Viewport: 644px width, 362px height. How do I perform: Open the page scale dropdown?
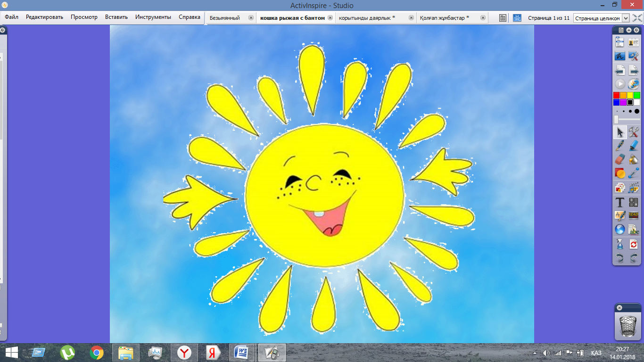point(626,18)
